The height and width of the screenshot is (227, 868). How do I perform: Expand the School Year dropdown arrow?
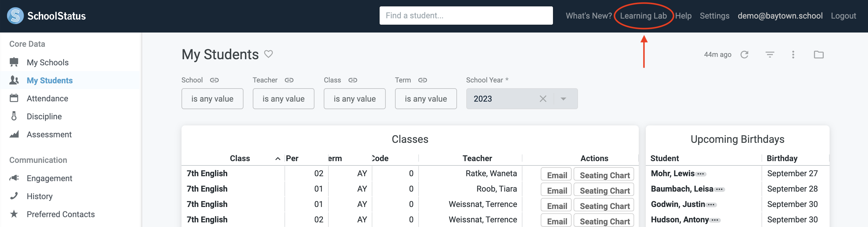[x=563, y=99]
